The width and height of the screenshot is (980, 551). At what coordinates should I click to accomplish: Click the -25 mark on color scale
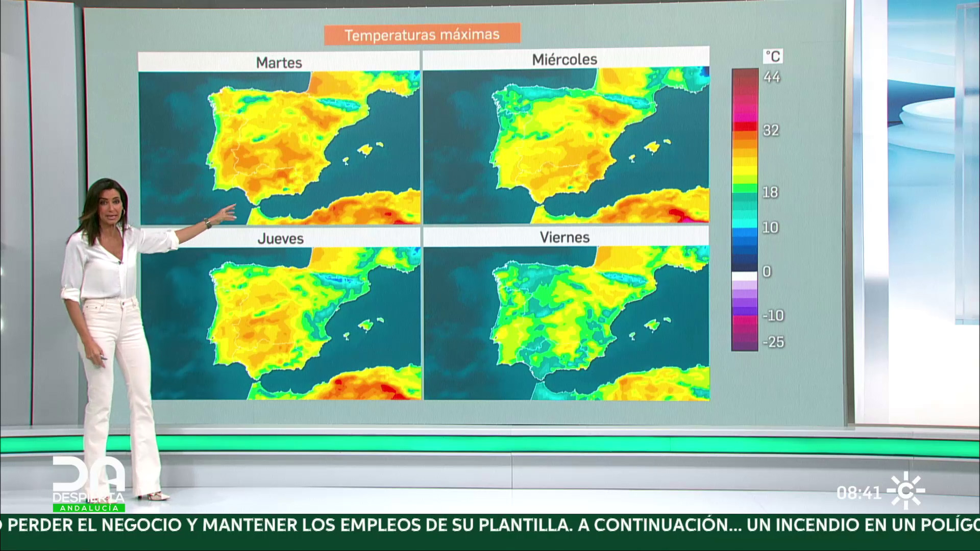tap(773, 342)
